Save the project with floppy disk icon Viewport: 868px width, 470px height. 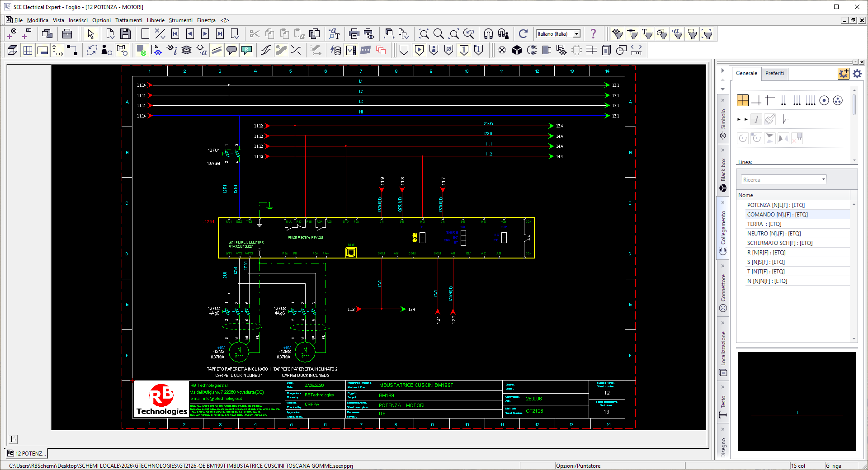(x=126, y=34)
